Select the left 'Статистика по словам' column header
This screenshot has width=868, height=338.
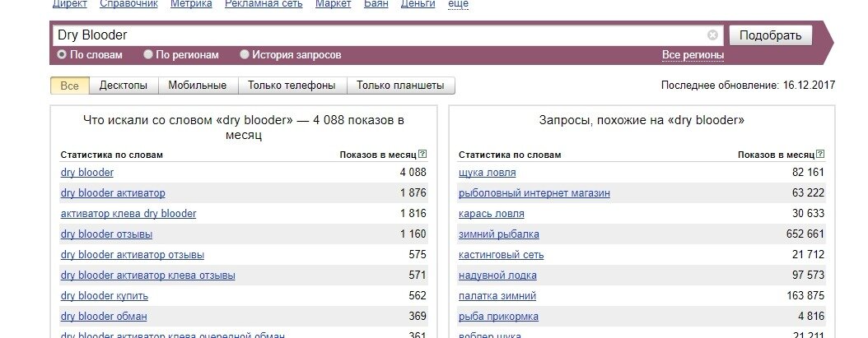(x=112, y=155)
